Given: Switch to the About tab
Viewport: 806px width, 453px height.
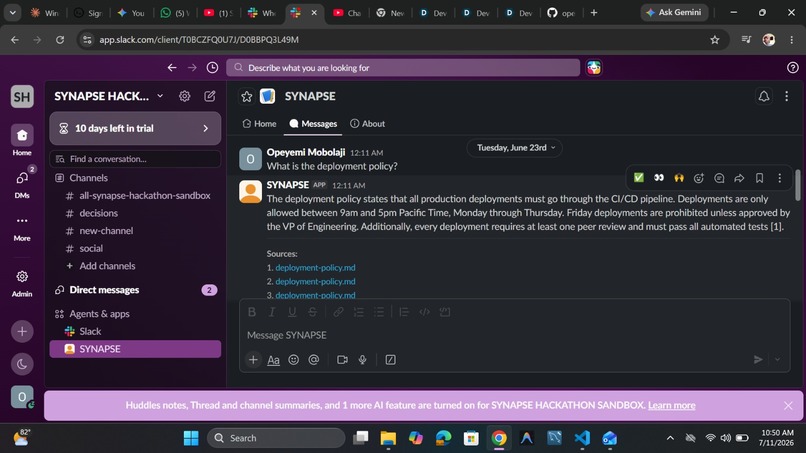Looking at the screenshot, I should point(368,123).
